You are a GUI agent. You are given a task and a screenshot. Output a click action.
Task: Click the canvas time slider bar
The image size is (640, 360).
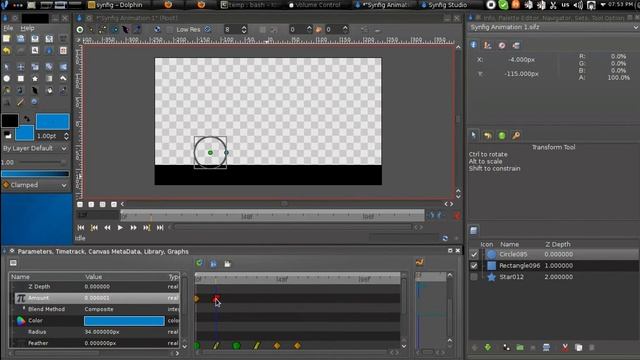pyautogui.click(x=272, y=216)
